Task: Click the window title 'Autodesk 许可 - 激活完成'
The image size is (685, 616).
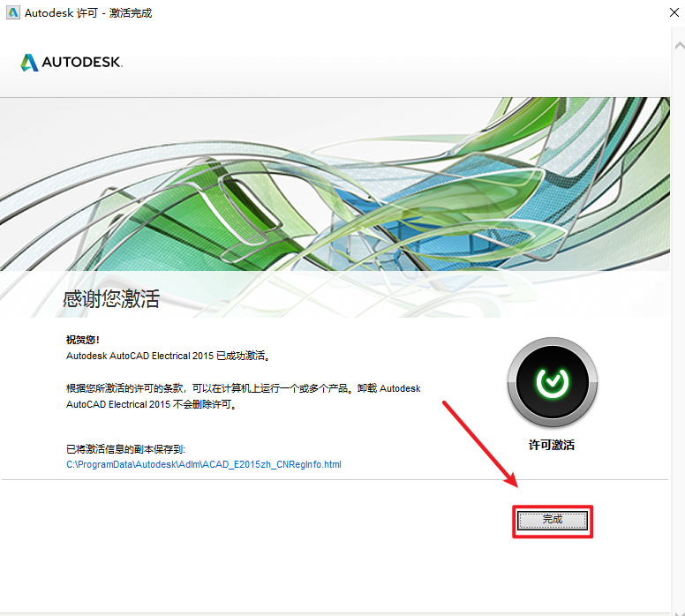Action: click(x=88, y=13)
